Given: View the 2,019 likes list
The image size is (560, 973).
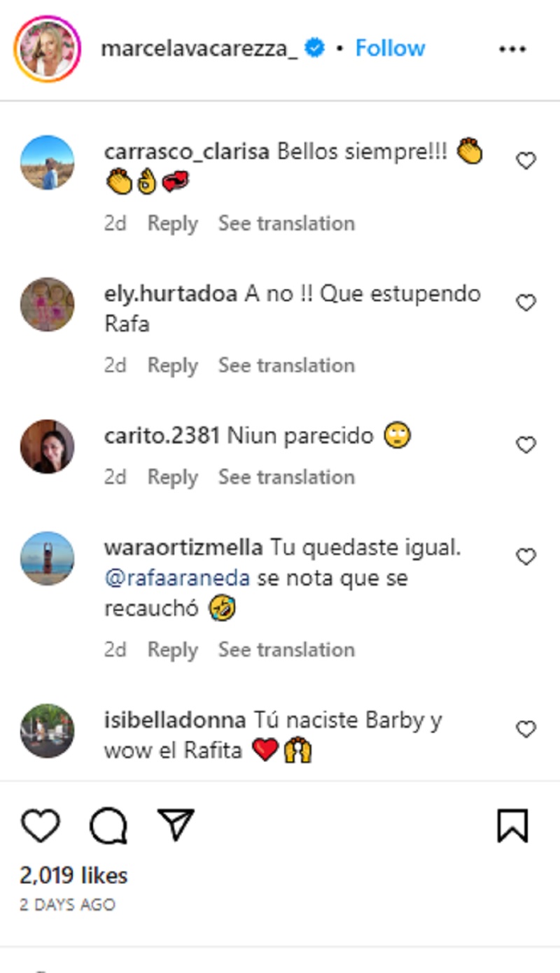Looking at the screenshot, I should point(73,875).
